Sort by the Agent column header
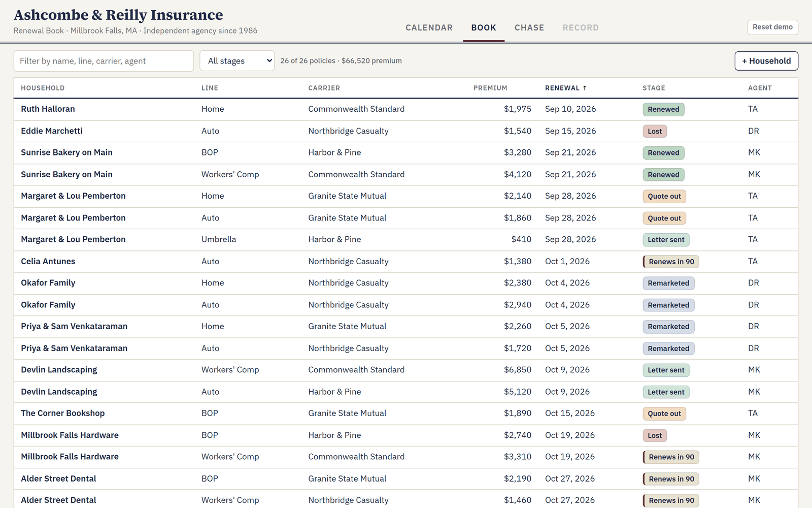 [x=760, y=88]
